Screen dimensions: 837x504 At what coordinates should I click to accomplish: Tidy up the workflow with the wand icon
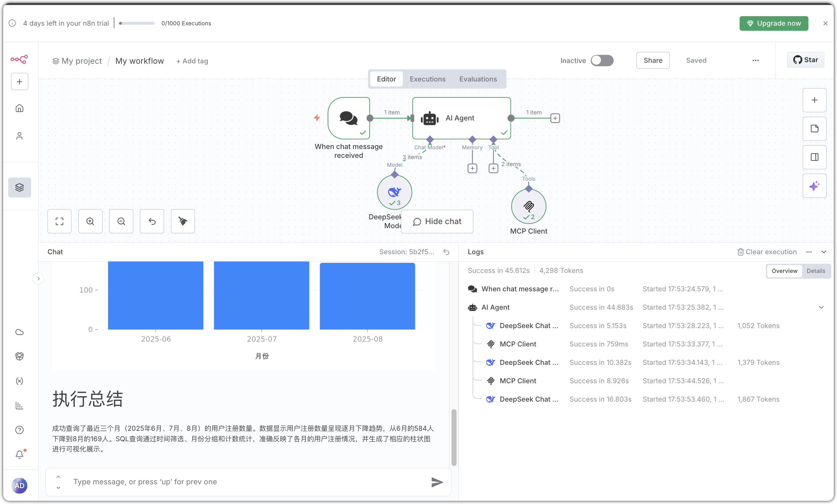(x=182, y=221)
